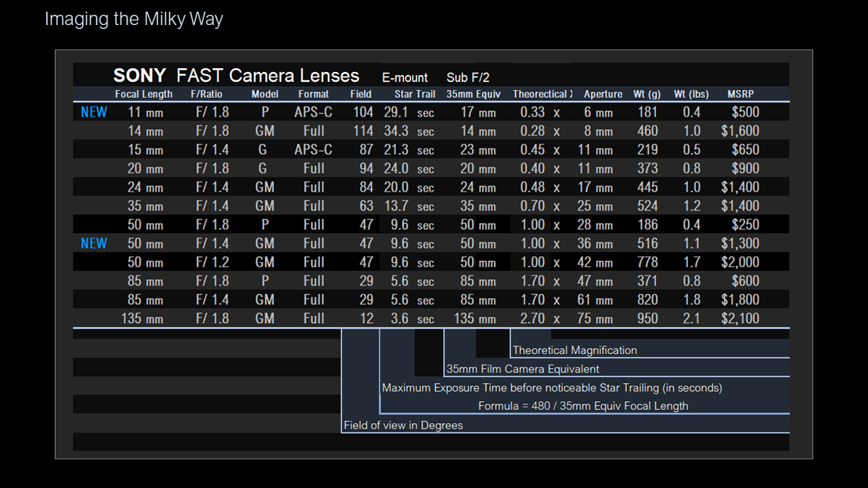Click star trail value '3.6 sec'
Viewport: 868px width, 488px height.
pyautogui.click(x=412, y=319)
